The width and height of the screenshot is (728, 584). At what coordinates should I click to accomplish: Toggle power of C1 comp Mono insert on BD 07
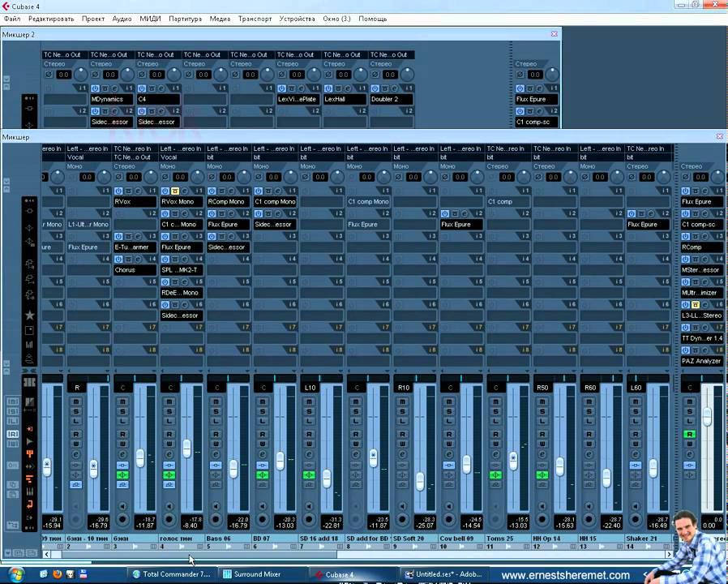[x=259, y=191]
